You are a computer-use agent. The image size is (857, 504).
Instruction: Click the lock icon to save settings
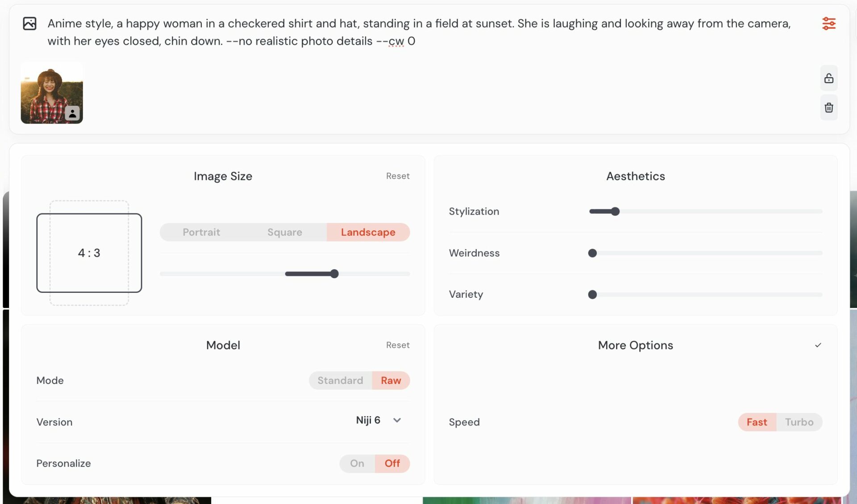pos(829,78)
